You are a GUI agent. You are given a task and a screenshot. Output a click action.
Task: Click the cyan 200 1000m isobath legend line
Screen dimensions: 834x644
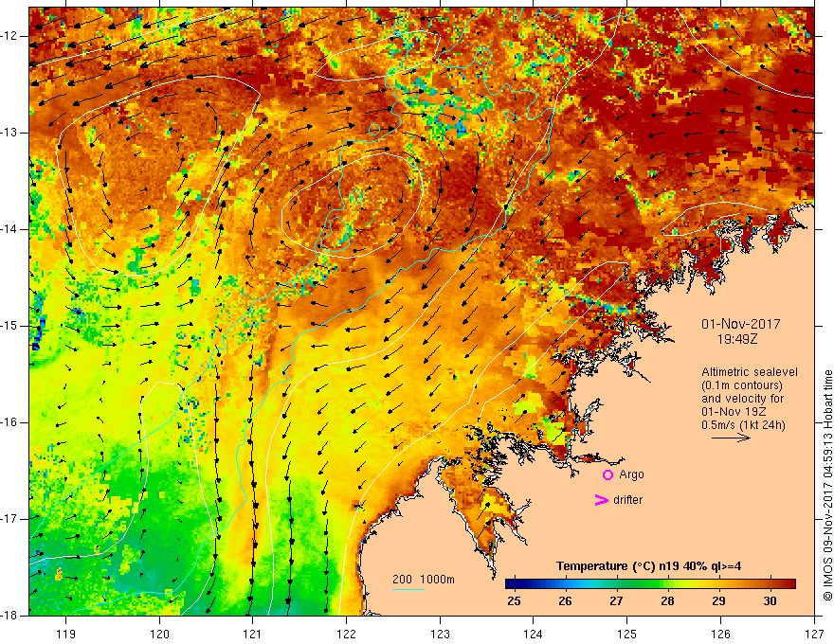tap(408, 589)
